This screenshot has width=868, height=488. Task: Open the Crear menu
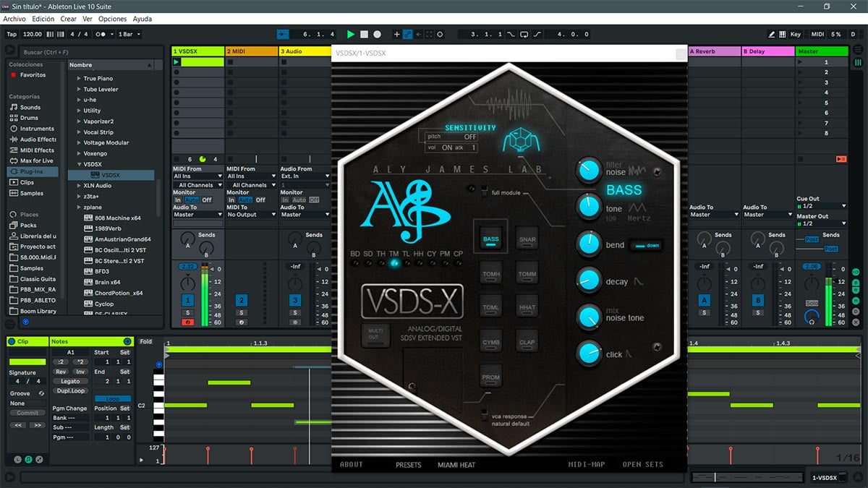coord(68,19)
